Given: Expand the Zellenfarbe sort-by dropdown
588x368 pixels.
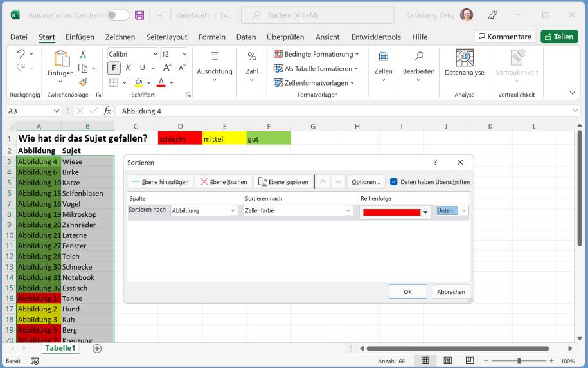Looking at the screenshot, I should (298, 210).
